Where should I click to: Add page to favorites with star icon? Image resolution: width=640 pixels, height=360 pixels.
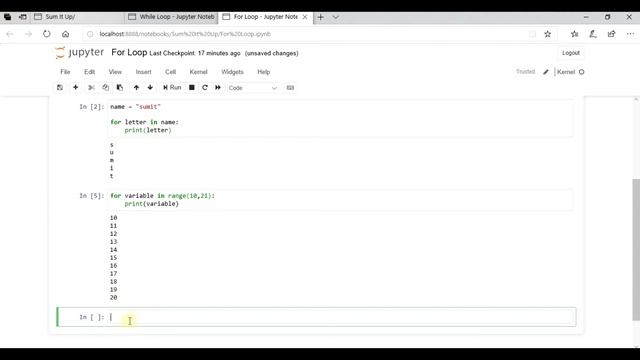tap(547, 34)
